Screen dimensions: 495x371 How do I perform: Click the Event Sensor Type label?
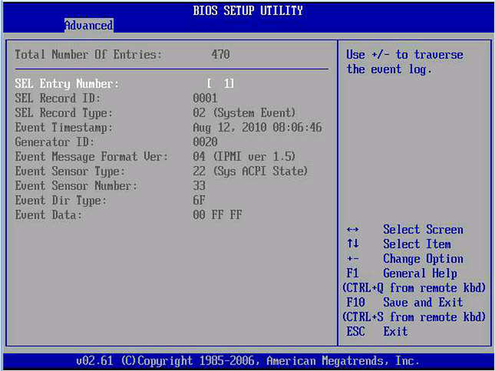[70, 171]
